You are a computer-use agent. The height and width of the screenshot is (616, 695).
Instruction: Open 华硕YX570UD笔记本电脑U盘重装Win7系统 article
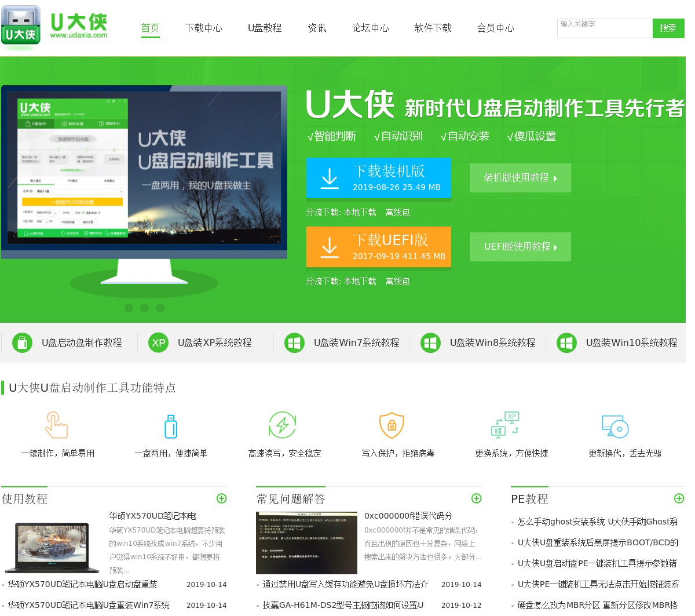89,604
